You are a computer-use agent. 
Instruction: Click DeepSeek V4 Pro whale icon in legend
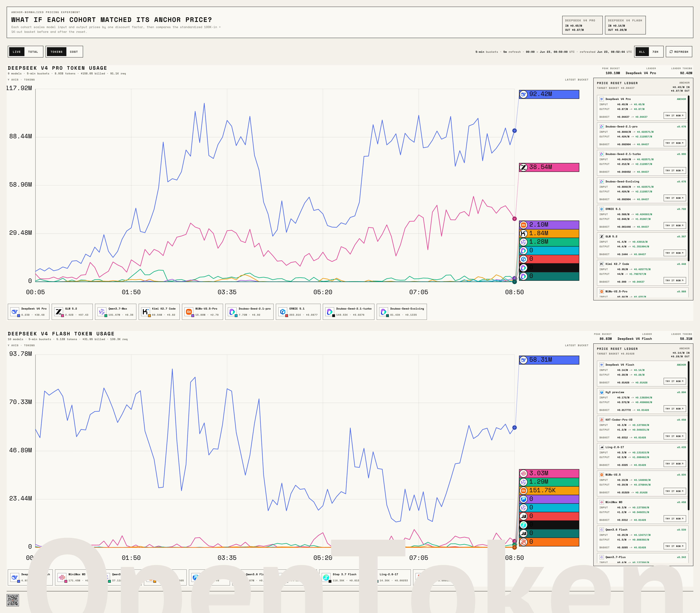(x=14, y=312)
